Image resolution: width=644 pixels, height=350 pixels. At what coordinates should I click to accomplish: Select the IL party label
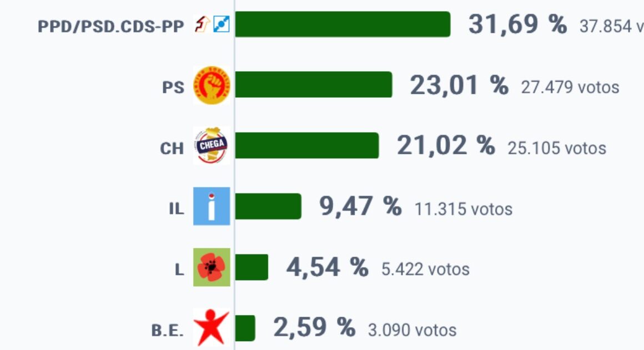tap(177, 209)
